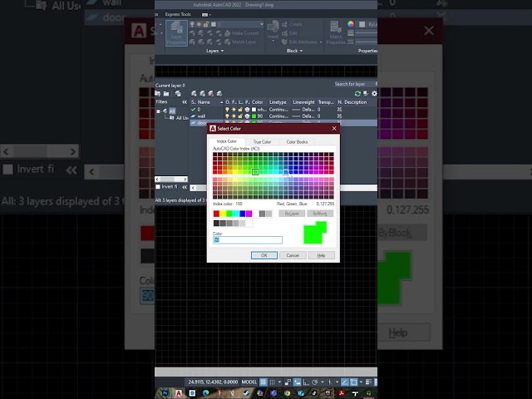The image size is (532, 399).
Task: Pick the blue standard color swatch
Action: click(242, 214)
